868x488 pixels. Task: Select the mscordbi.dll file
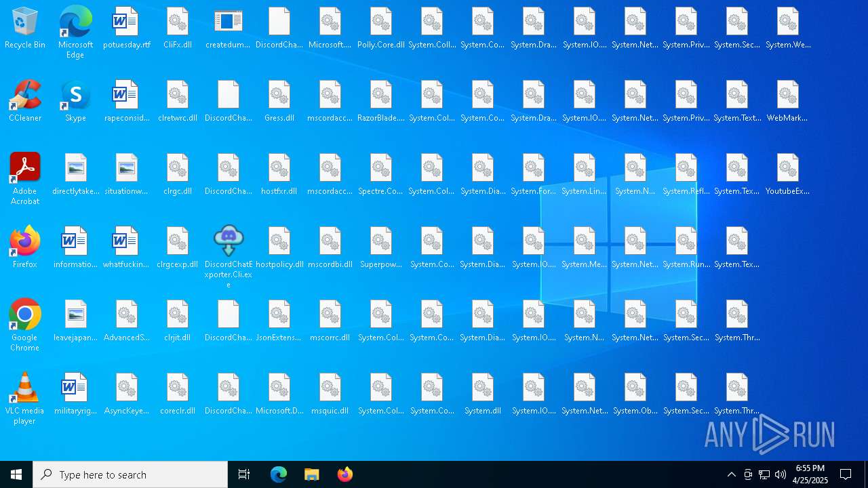coord(330,248)
